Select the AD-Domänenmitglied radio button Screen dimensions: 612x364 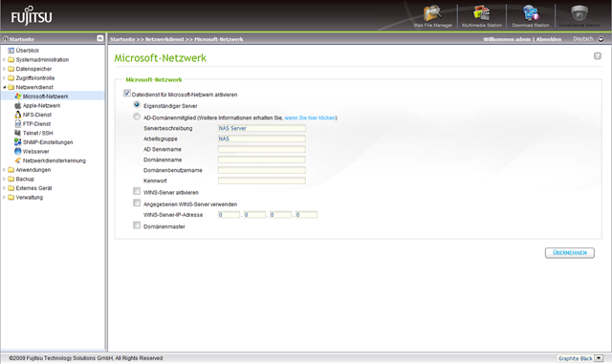click(x=137, y=117)
